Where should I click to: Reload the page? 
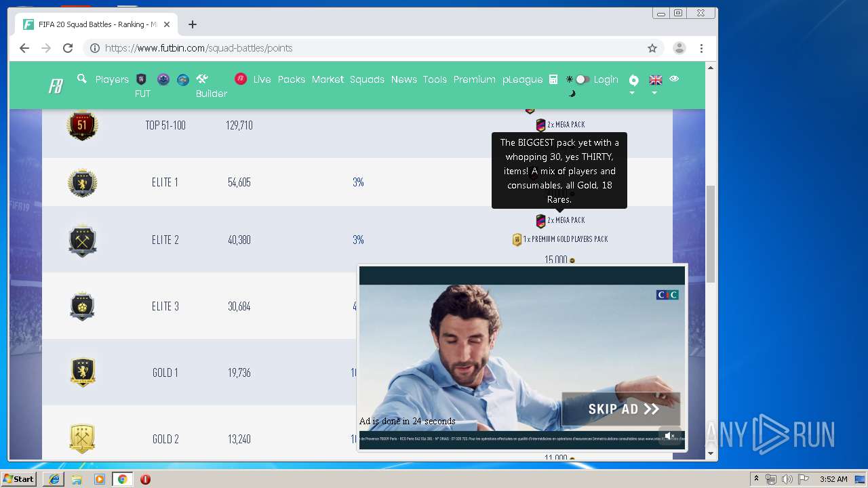68,48
